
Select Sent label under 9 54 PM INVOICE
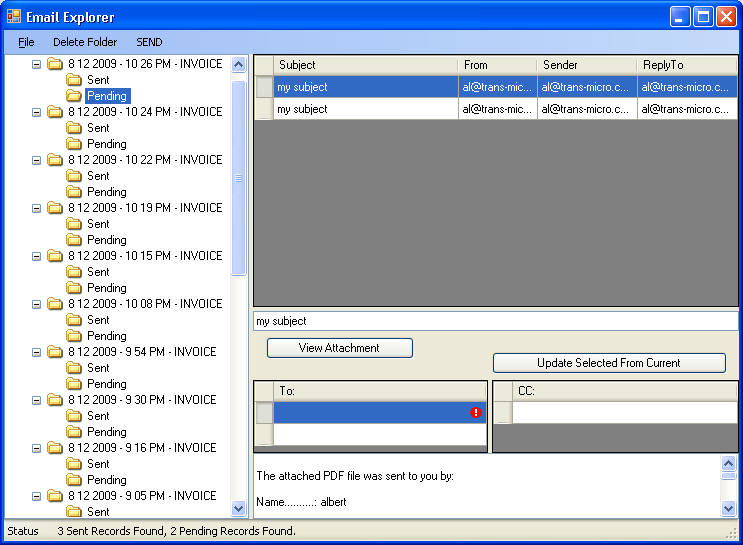point(98,368)
